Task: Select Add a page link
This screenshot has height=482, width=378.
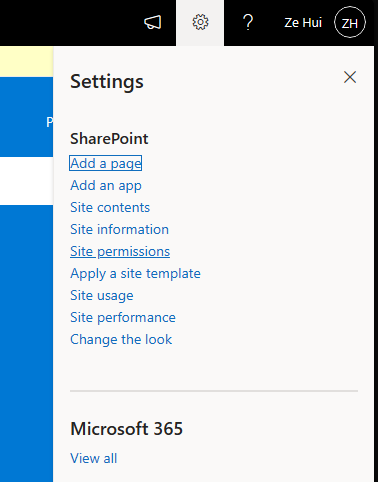Action: pos(106,163)
